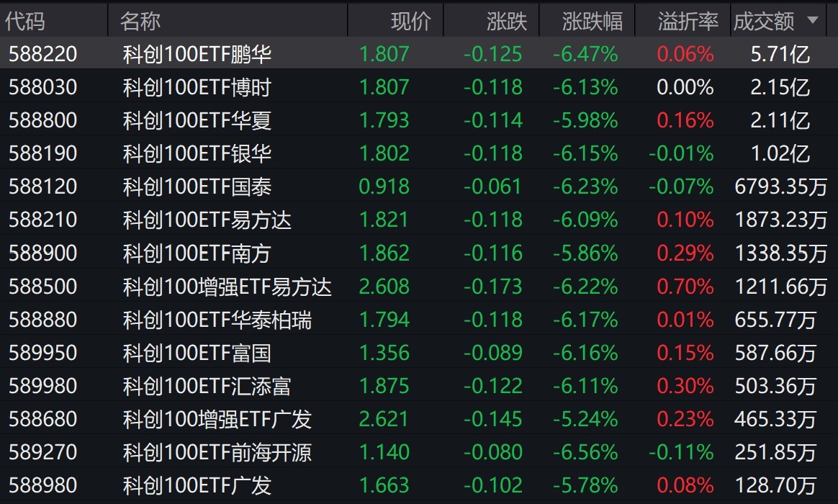Screen dimensions: 838x504
Task: Click the 代码 column header
Action: tap(25, 22)
